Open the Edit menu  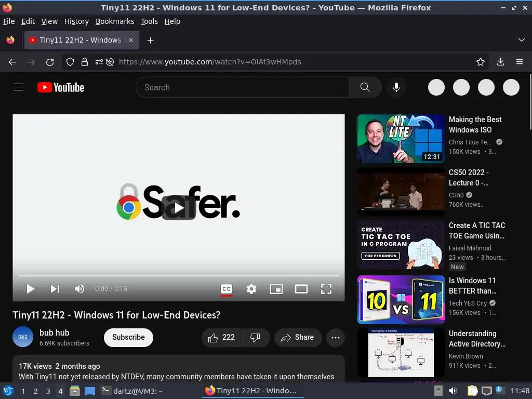click(x=28, y=21)
